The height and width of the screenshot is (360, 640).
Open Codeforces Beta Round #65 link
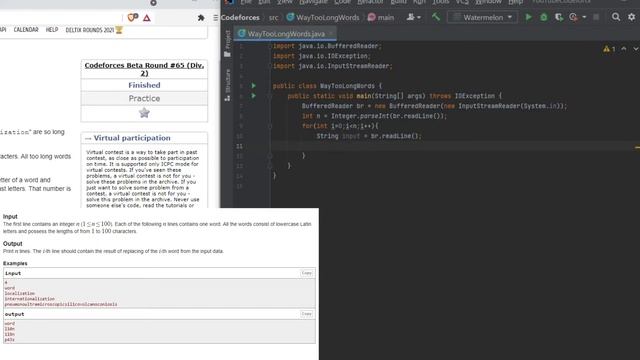[144, 69]
